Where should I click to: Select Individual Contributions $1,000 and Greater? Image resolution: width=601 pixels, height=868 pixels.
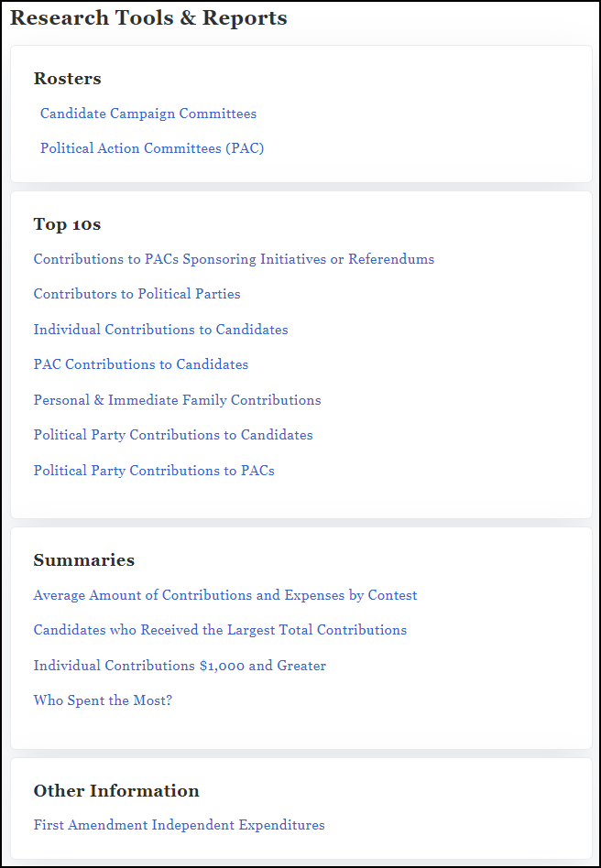pos(180,666)
